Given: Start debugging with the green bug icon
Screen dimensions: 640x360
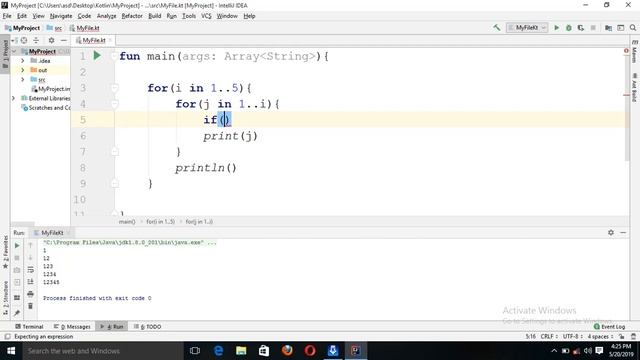Looking at the screenshot, I should click(569, 28).
